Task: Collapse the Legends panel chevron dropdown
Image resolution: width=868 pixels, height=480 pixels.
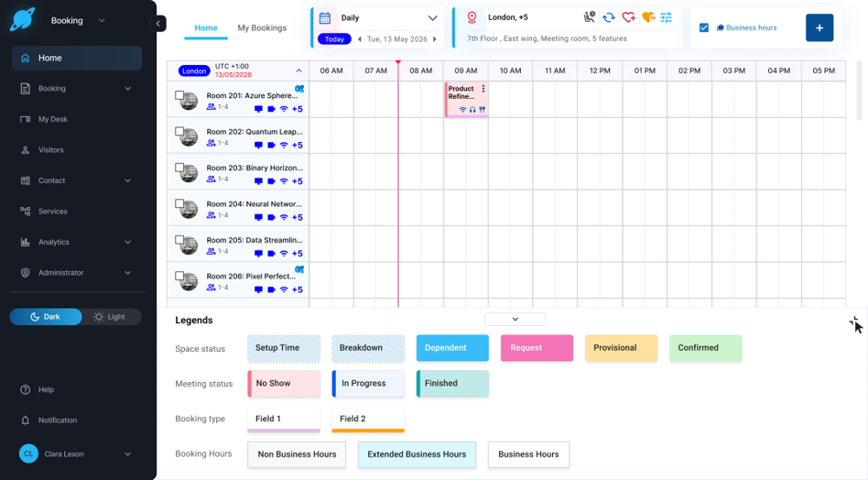Action: [515, 320]
